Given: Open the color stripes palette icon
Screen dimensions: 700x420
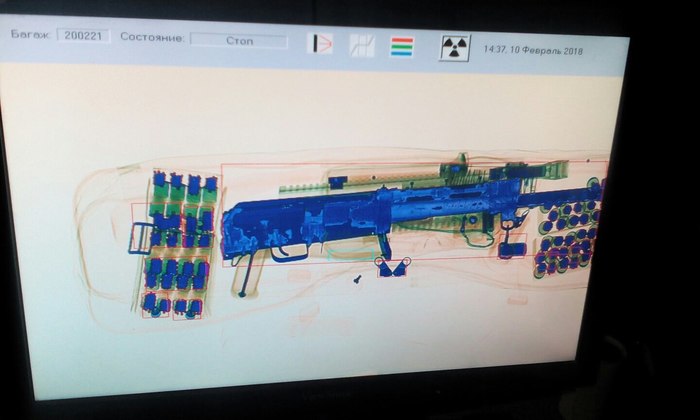Looking at the screenshot, I should point(402,45).
